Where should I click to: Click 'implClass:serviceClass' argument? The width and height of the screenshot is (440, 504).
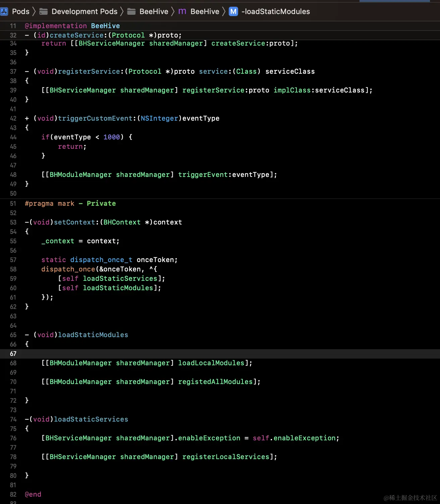tap(319, 90)
